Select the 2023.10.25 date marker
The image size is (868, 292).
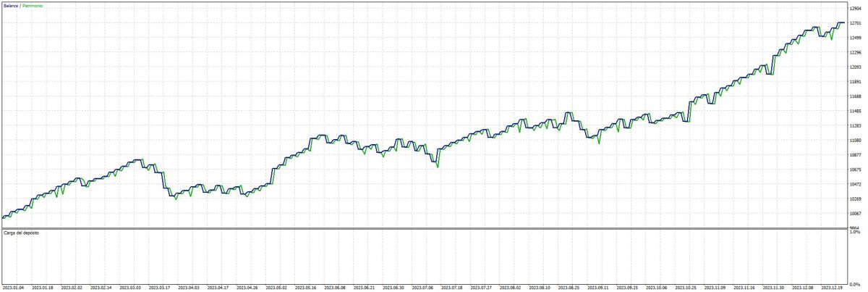point(690,288)
